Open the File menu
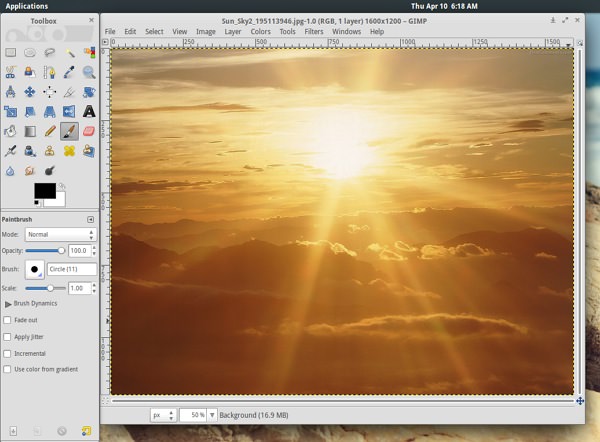 click(110, 32)
